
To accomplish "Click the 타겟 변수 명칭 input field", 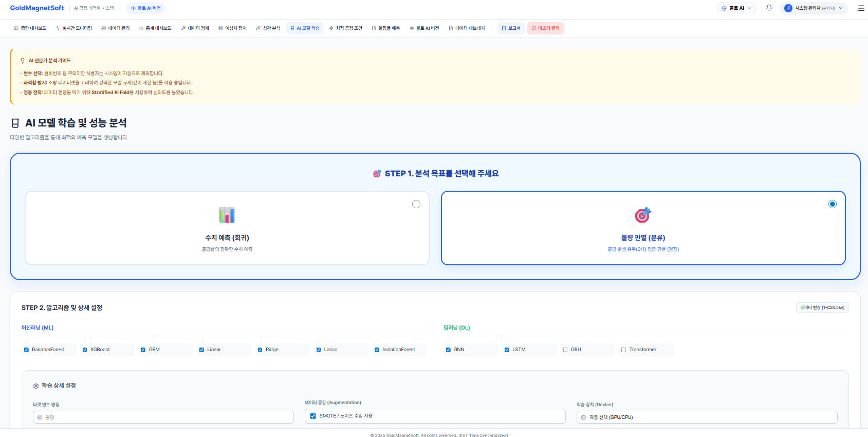I will pos(163,417).
